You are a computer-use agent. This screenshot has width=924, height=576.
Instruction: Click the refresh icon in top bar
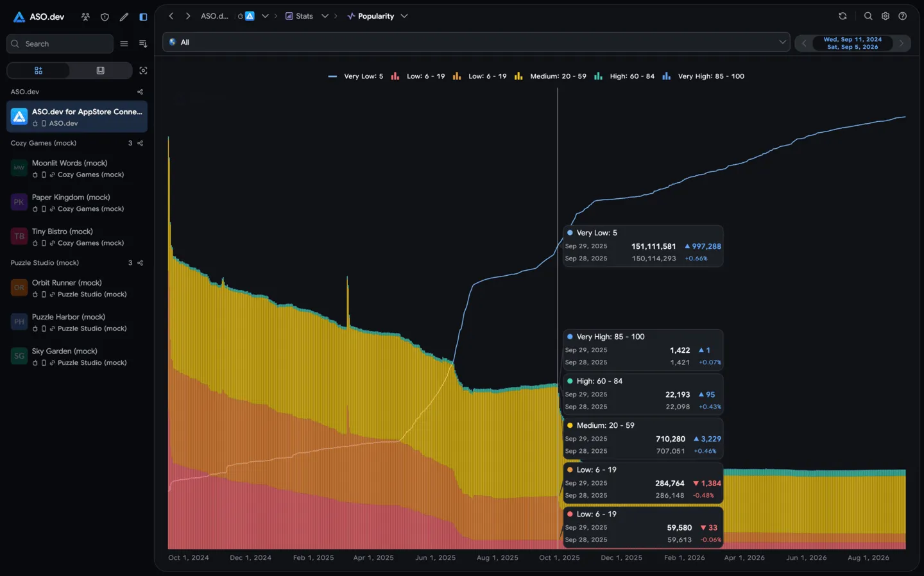pos(843,16)
